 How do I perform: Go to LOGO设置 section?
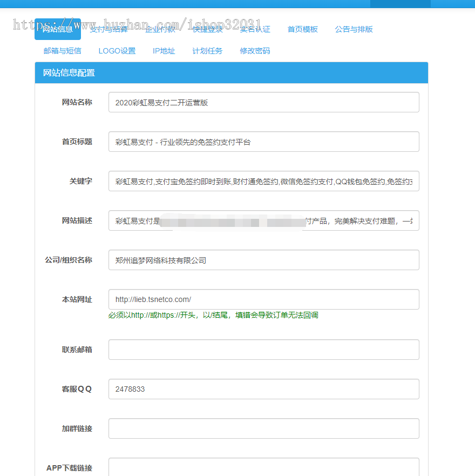pyautogui.click(x=117, y=50)
